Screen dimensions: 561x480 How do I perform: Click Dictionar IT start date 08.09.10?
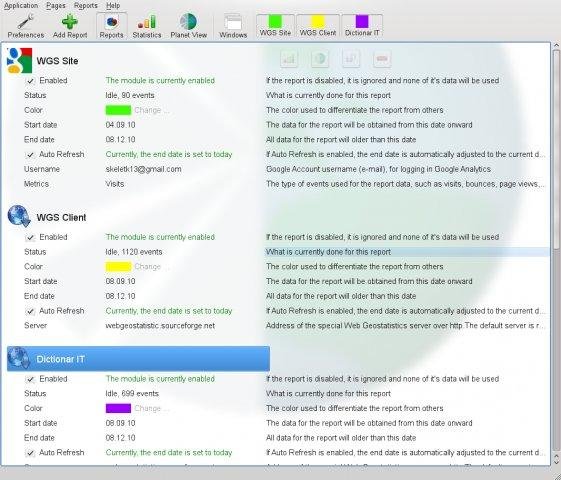[x=121, y=423]
